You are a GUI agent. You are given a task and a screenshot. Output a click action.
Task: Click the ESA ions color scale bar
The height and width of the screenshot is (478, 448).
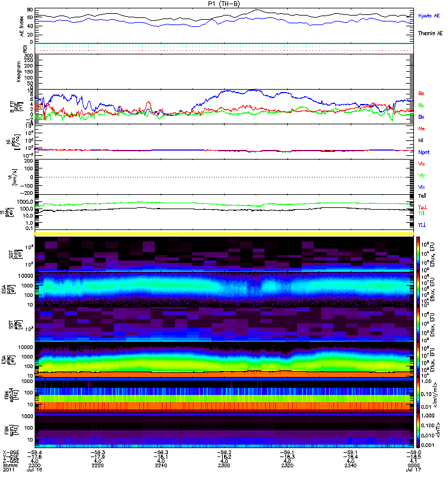click(x=418, y=289)
